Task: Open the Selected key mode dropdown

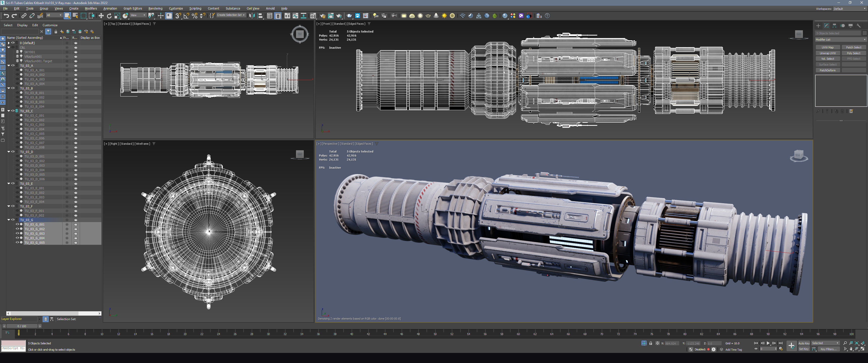Action: click(x=825, y=343)
